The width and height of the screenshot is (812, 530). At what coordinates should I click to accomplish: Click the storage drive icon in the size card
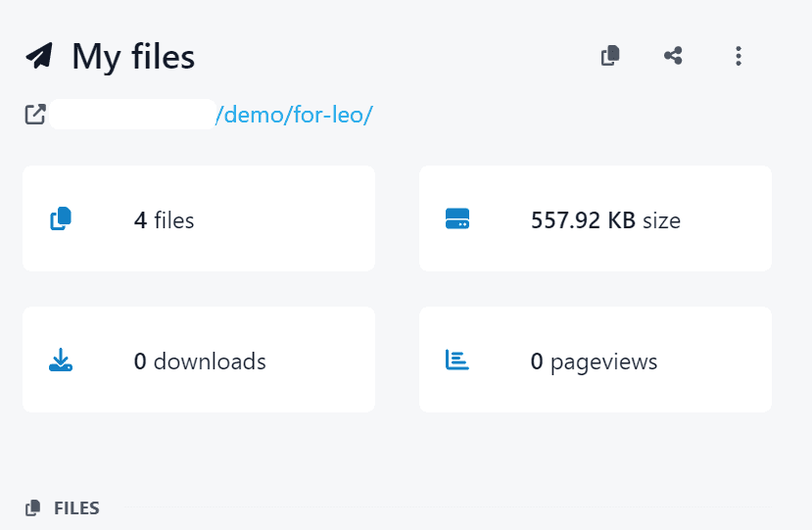(457, 219)
